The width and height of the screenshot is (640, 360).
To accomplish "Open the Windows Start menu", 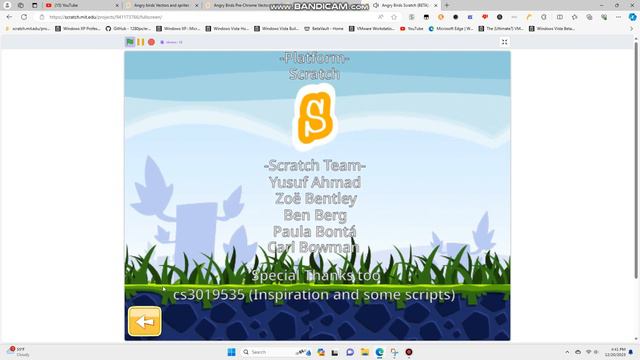I will tap(231, 352).
